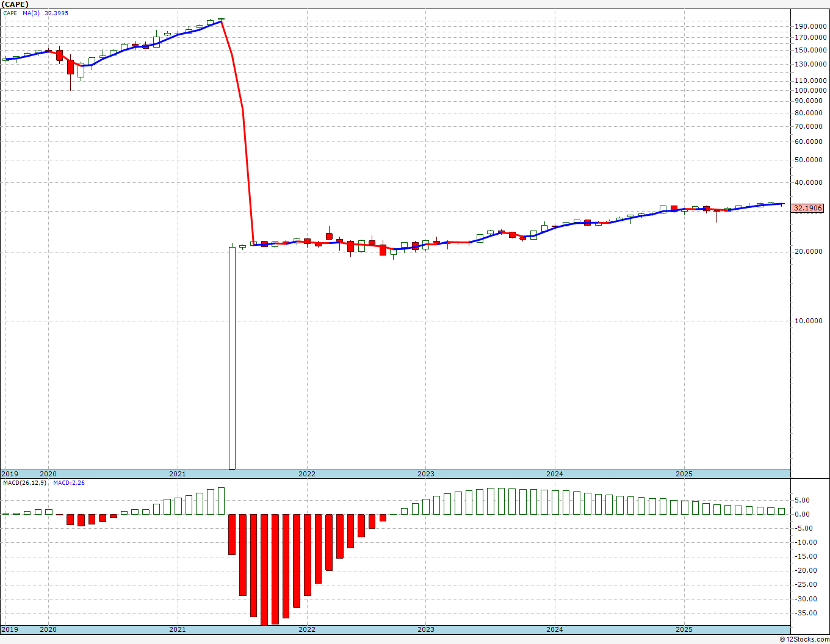
Task: Click the 2024 marker on price timeline
Action: pos(555,474)
